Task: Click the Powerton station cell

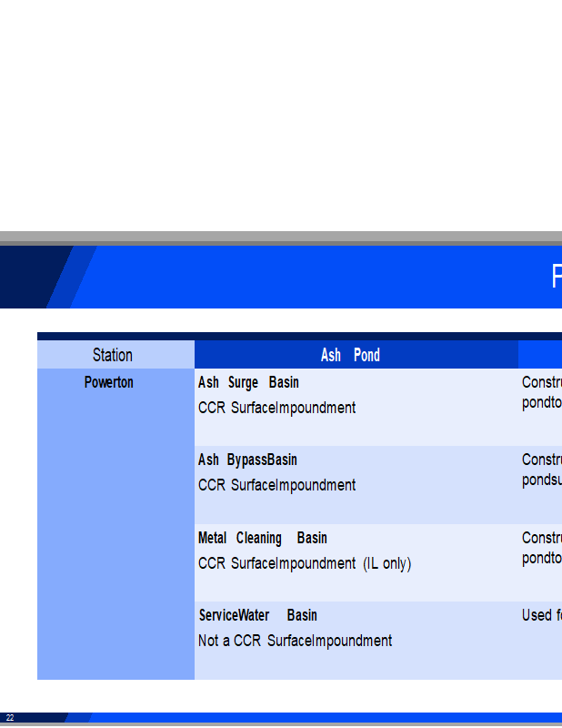Action: (x=109, y=382)
